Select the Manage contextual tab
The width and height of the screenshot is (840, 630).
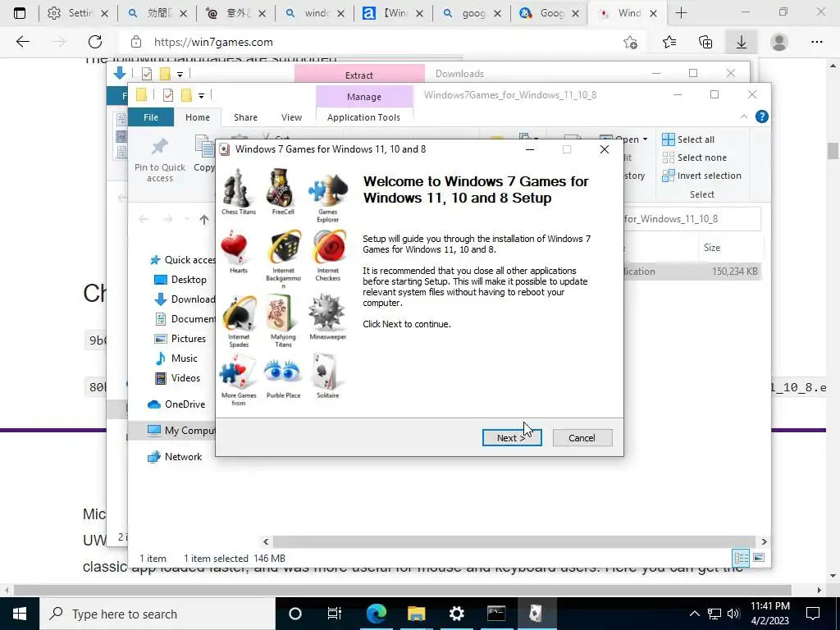click(x=364, y=97)
